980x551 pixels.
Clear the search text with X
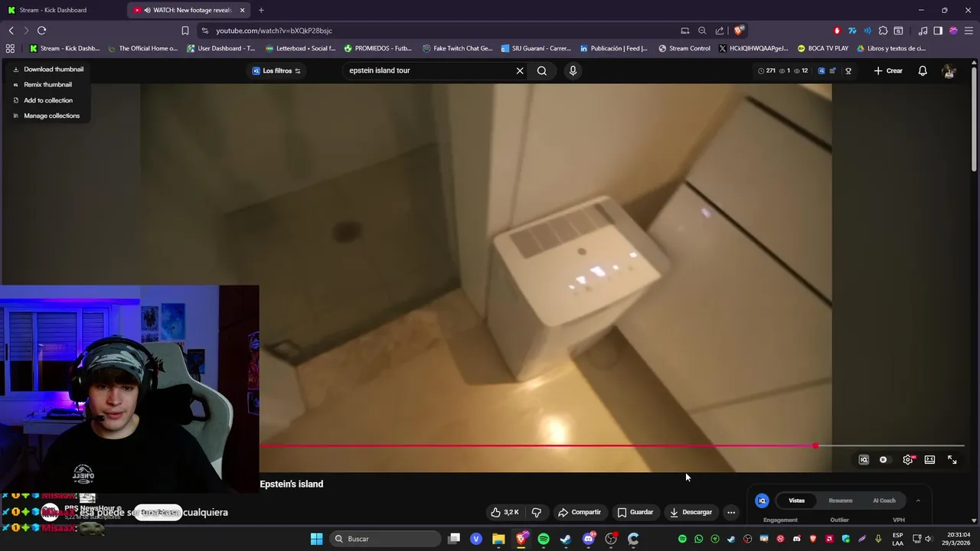(520, 70)
